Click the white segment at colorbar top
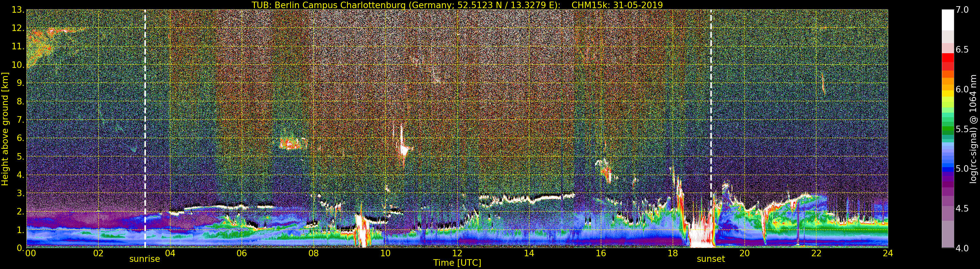The height and width of the screenshot is (269, 980). (948, 20)
